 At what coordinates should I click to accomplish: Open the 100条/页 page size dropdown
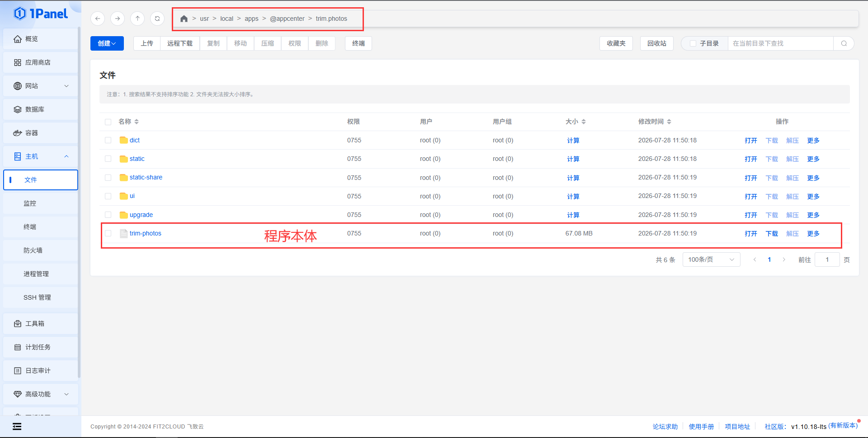[x=711, y=259]
